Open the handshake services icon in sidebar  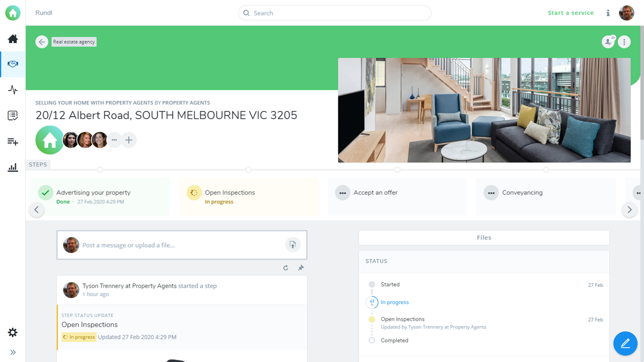tap(13, 64)
